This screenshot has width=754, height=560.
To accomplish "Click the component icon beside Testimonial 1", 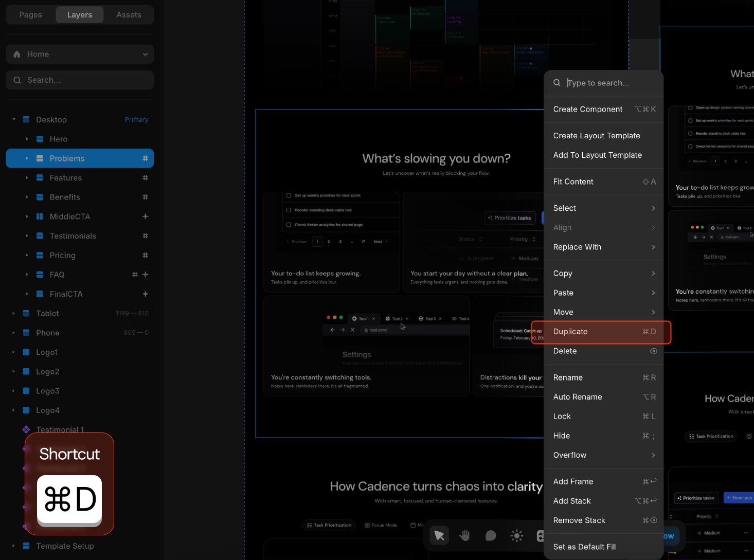I will (26, 429).
